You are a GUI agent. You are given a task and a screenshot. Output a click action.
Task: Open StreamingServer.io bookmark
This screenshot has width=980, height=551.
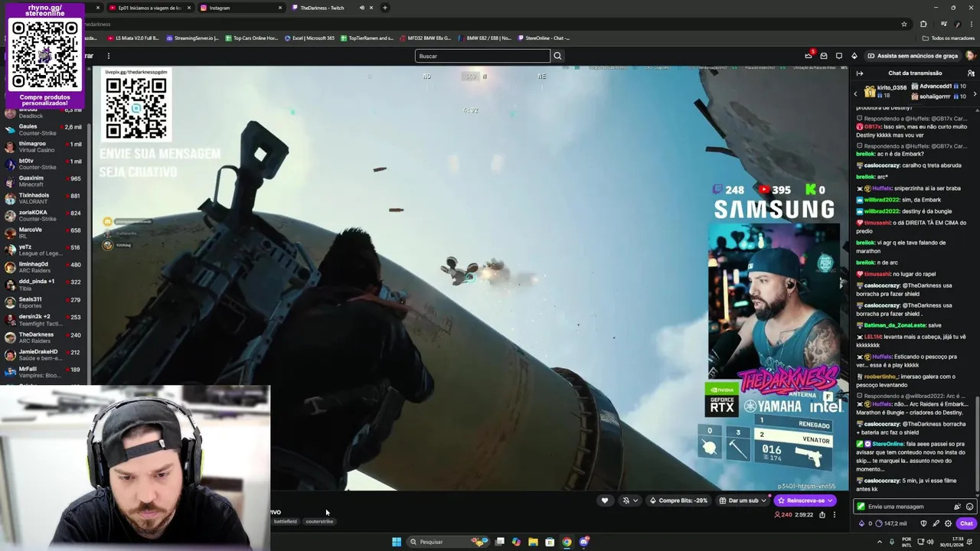pyautogui.click(x=192, y=38)
